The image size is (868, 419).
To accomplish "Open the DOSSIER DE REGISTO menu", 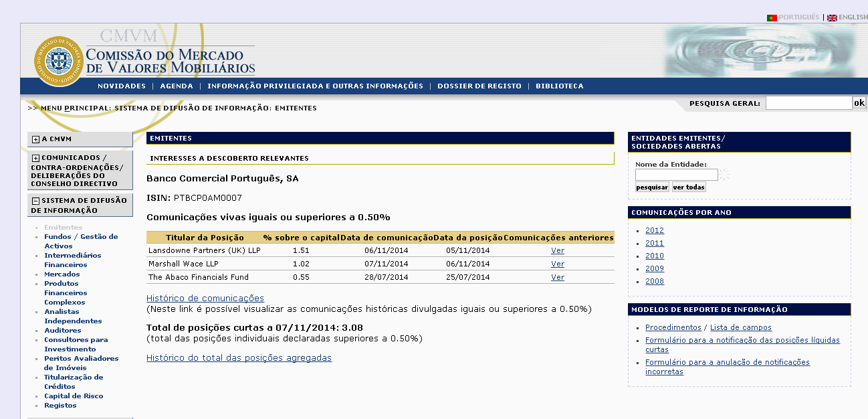I will coord(479,86).
